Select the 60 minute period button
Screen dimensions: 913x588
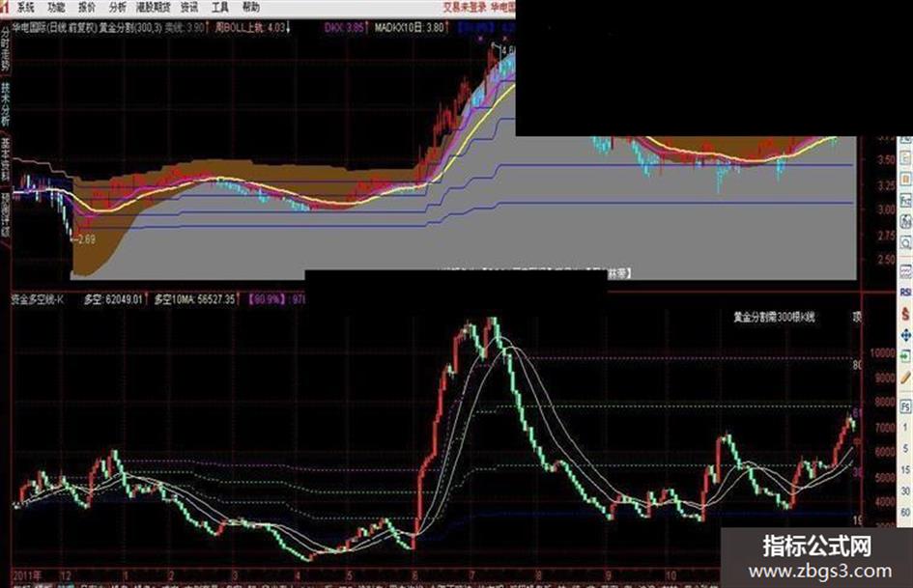905,513
